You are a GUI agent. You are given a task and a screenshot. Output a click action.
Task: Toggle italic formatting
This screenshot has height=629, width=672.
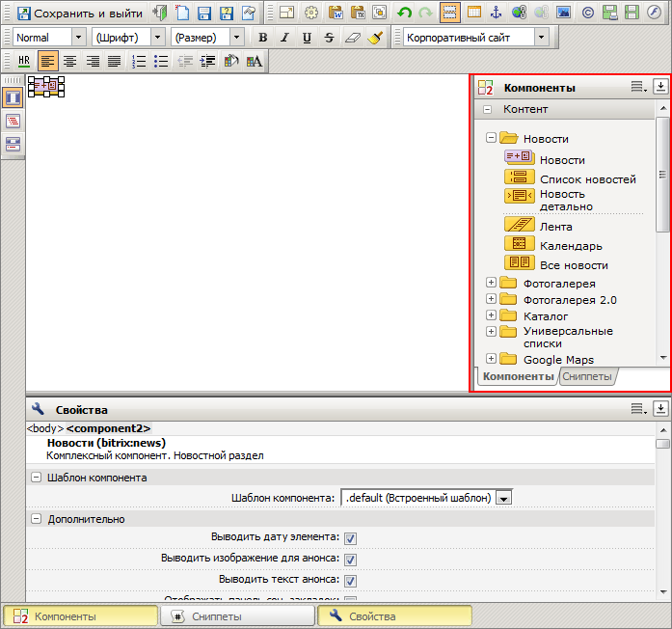(x=284, y=38)
